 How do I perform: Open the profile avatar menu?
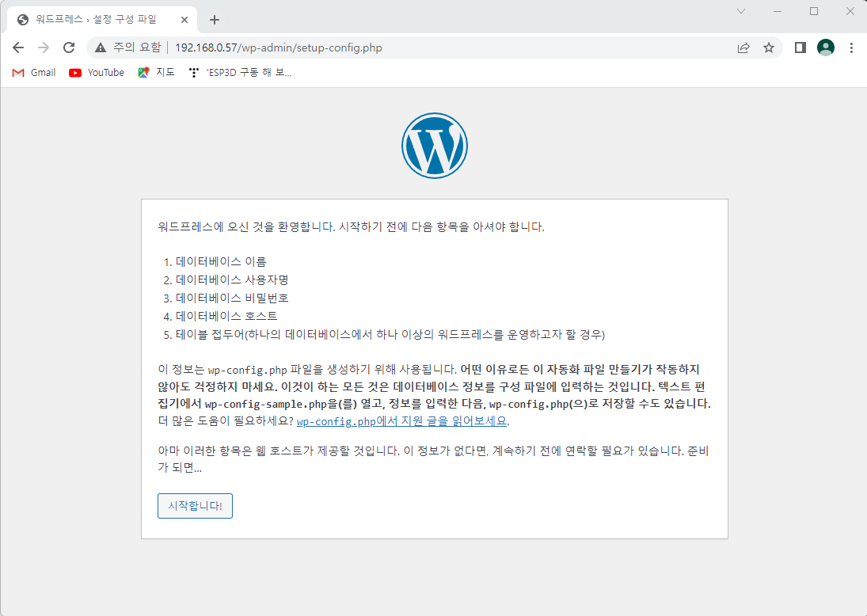coord(826,48)
